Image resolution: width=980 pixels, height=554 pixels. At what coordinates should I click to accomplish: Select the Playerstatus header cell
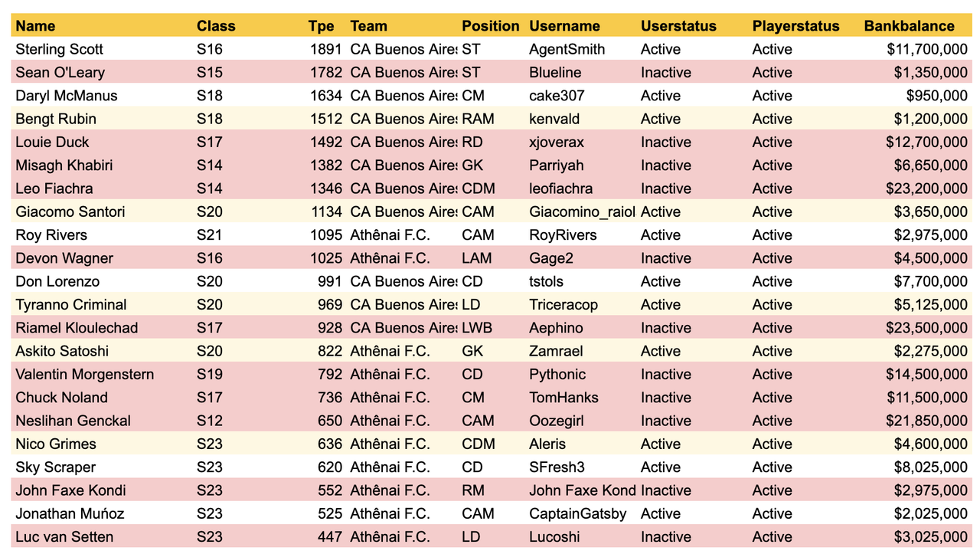805,26
